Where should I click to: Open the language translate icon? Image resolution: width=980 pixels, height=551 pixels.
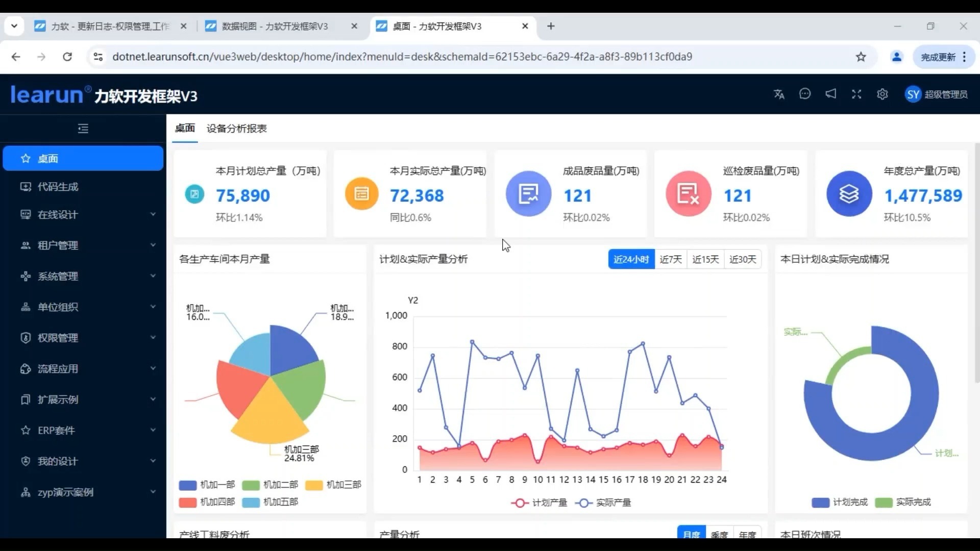click(779, 94)
